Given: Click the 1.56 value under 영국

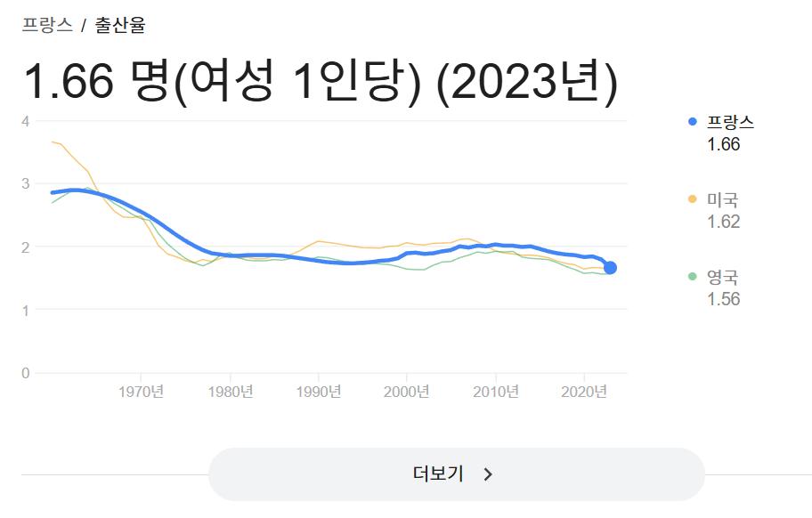Looking at the screenshot, I should coord(723,299).
